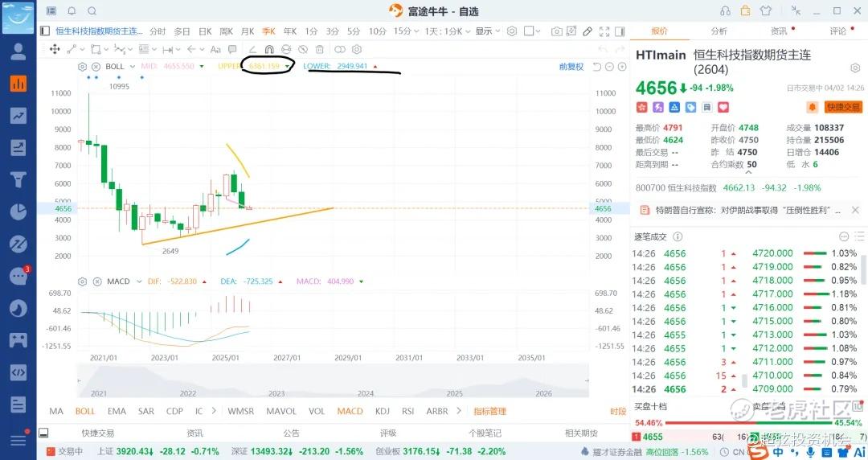Select the 季K period tab
Image resolution: width=868 pixels, height=460 pixels.
(269, 31)
